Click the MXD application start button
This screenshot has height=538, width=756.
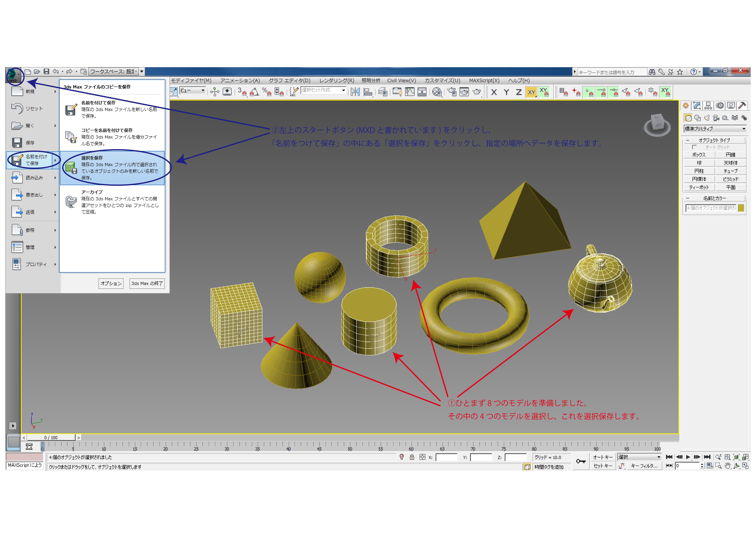13,75
